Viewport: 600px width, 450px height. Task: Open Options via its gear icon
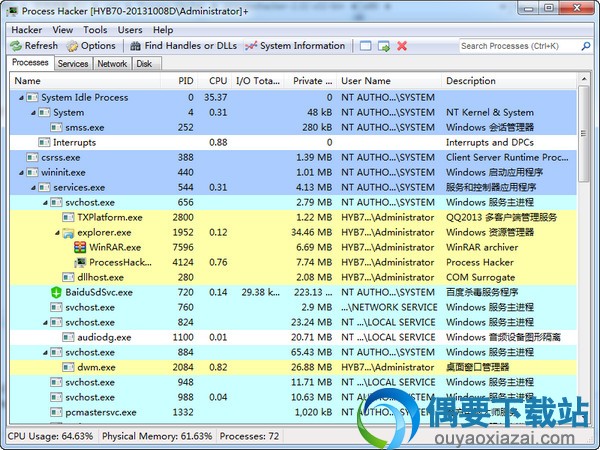click(72, 46)
